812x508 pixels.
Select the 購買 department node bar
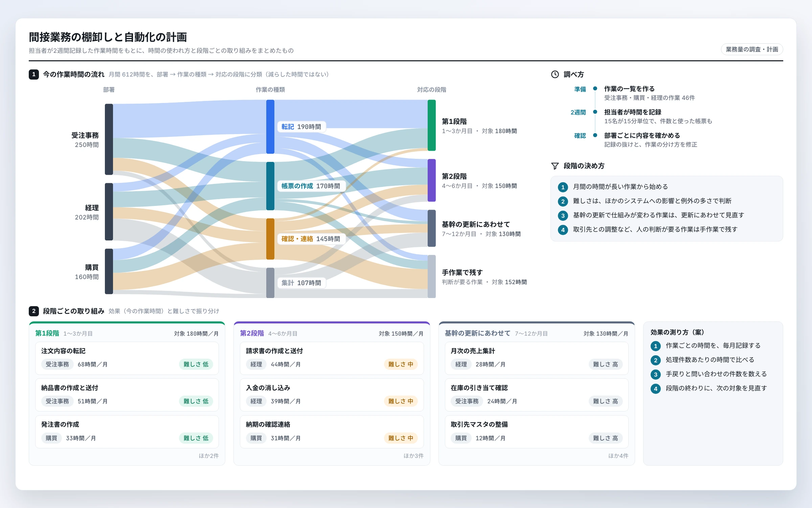point(109,271)
